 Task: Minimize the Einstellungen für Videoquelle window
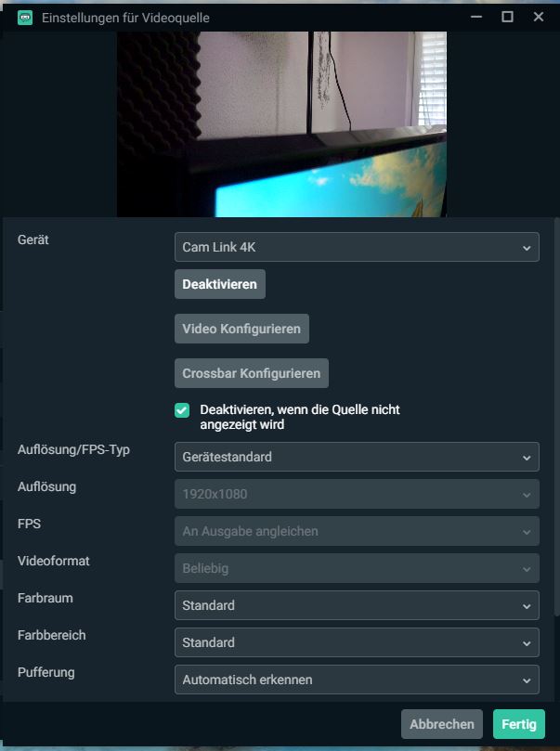(x=476, y=17)
